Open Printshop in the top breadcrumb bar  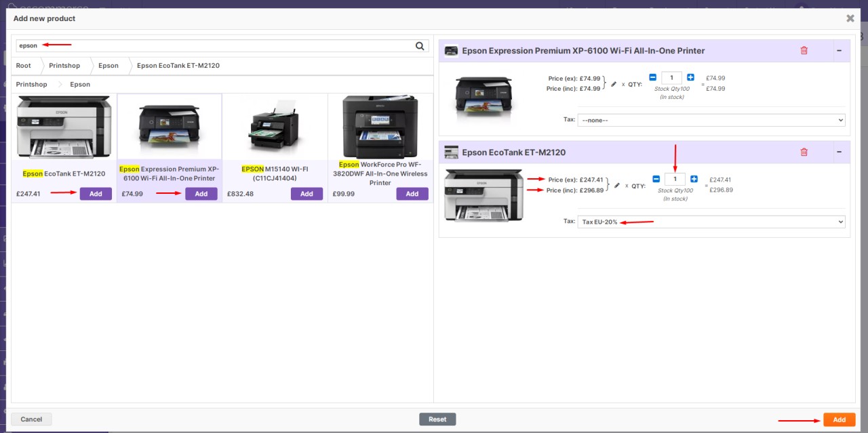pos(64,66)
